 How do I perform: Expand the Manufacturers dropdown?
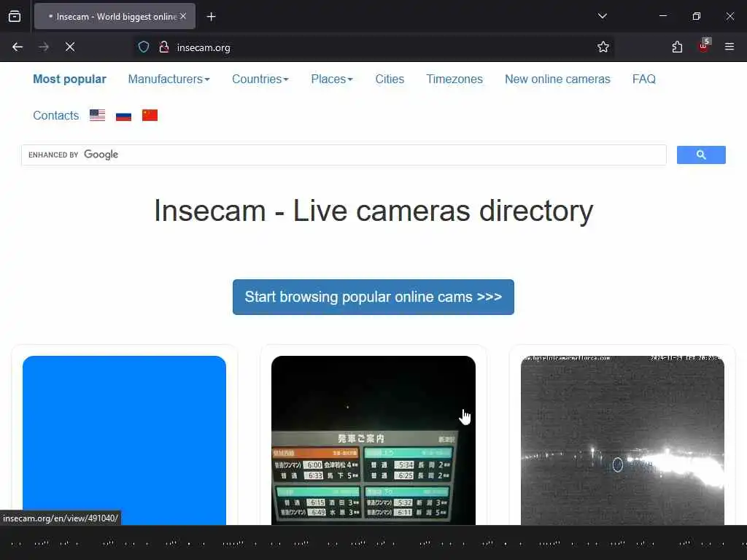coord(169,79)
